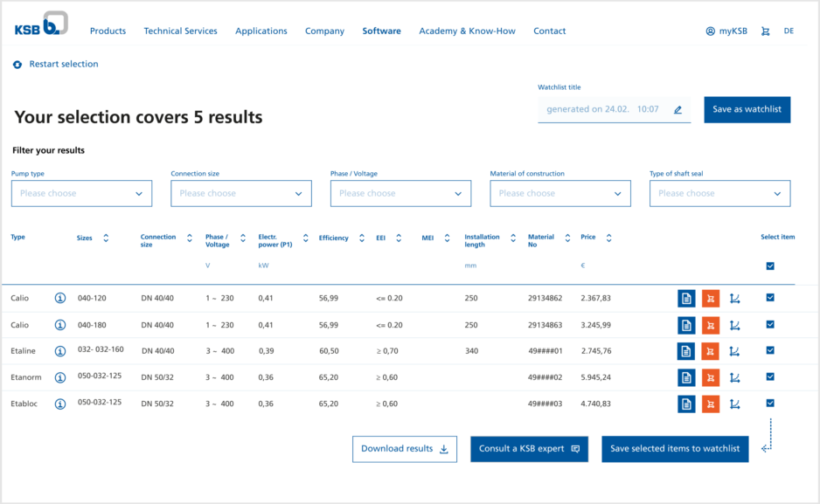The width and height of the screenshot is (820, 504).
Task: Sort results by the Price column arrows
Action: [608, 238]
